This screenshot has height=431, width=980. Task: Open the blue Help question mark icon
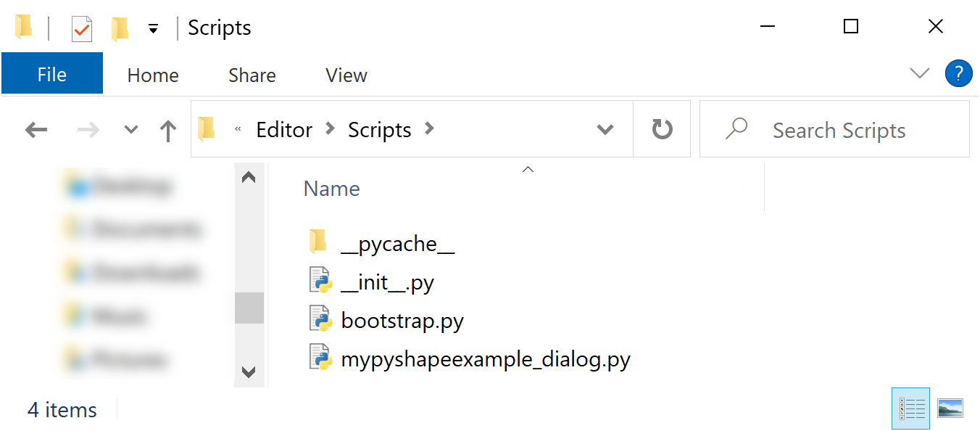click(958, 73)
